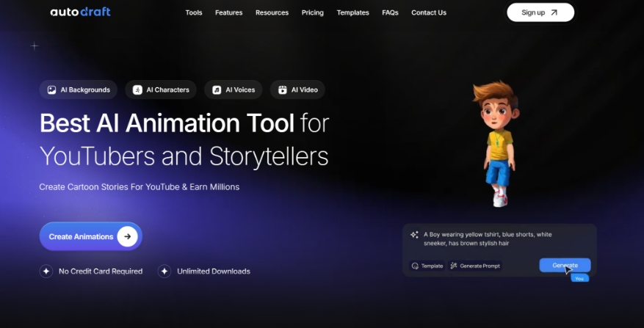The height and width of the screenshot is (328, 644).
Task: Click the blue Generate button
Action: tap(565, 265)
